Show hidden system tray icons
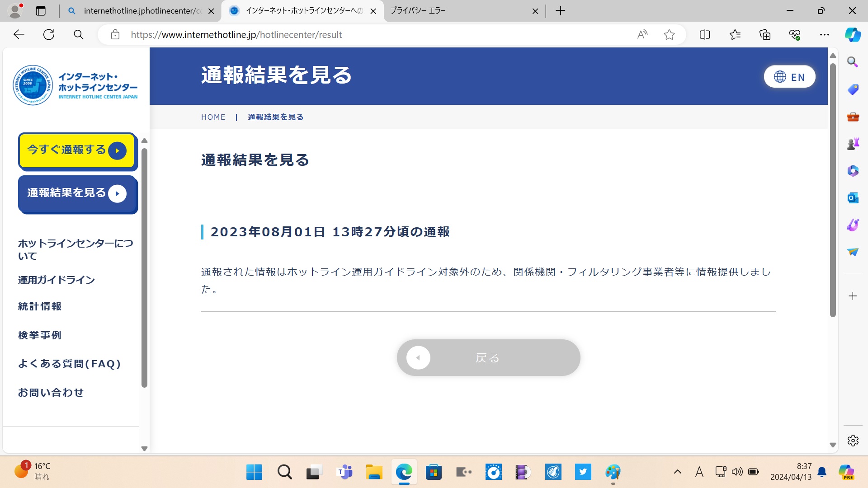The width and height of the screenshot is (868, 488). click(x=678, y=471)
